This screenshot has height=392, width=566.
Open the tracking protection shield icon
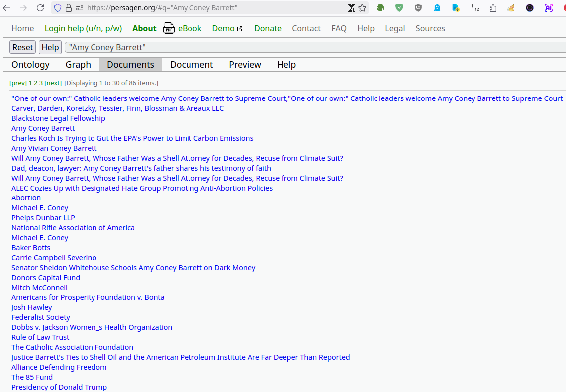(58, 8)
